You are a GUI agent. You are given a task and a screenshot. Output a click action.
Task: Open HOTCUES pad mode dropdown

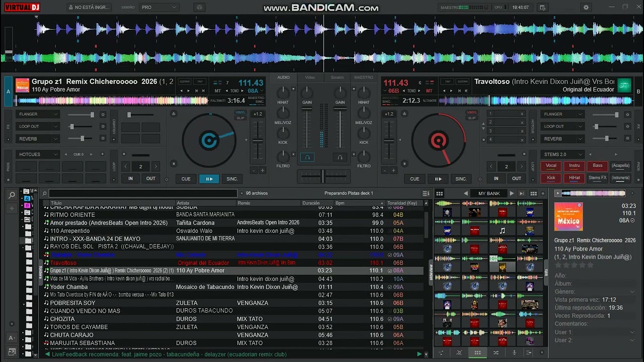click(x=38, y=154)
